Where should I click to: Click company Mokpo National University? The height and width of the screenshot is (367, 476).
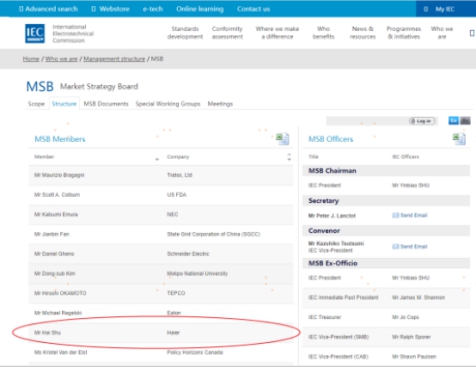tap(197, 273)
